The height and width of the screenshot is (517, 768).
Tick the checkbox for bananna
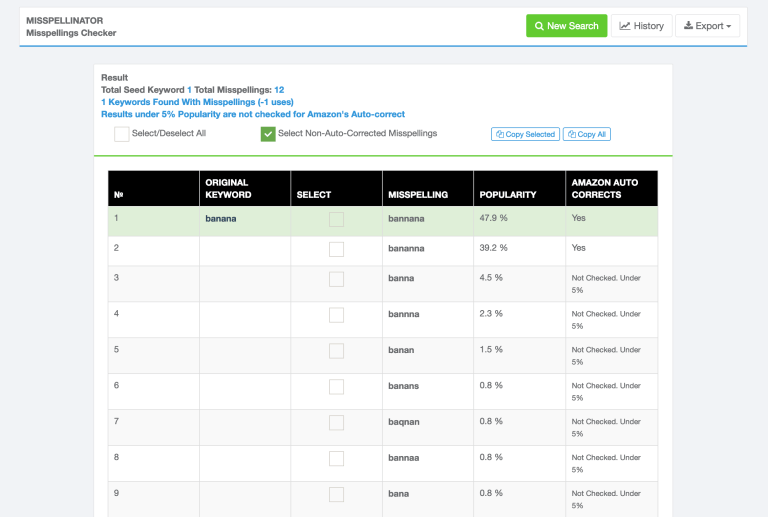pyautogui.click(x=336, y=249)
